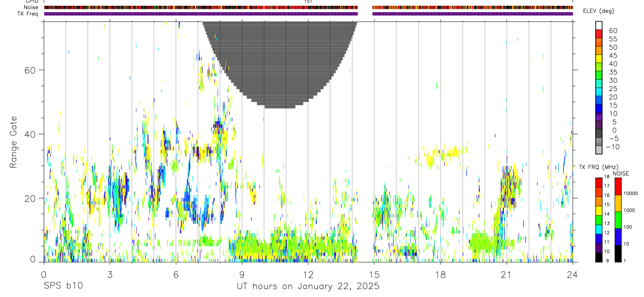The width and height of the screenshot is (644, 297).
Task: Click the x-axis tick label '21'
Action: click(x=507, y=274)
